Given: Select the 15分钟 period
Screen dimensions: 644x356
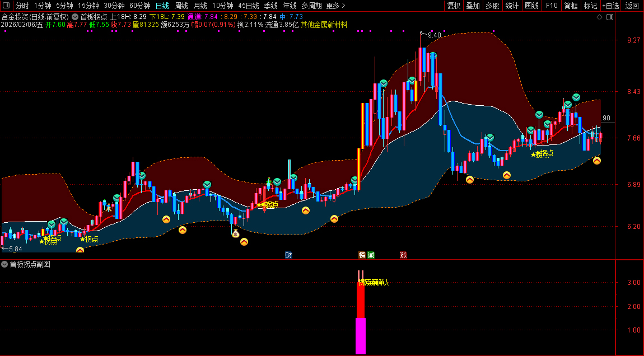Looking at the screenshot, I should [x=88, y=6].
